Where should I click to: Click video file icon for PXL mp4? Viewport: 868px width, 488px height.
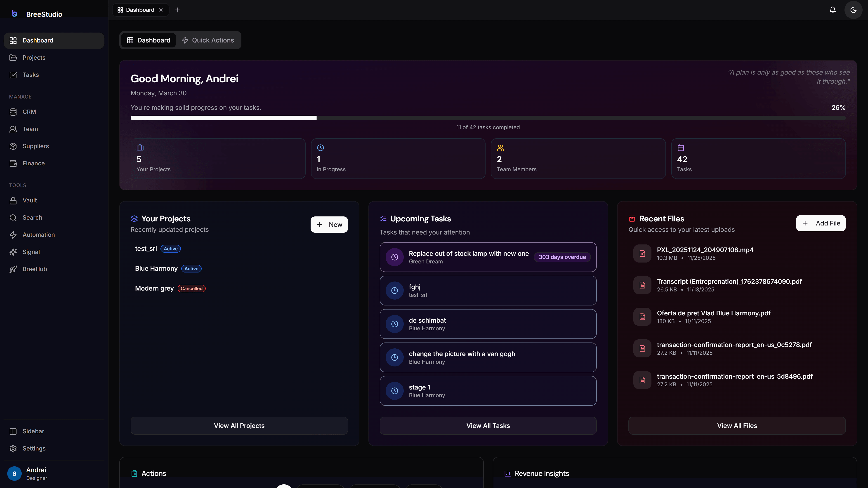click(x=642, y=253)
